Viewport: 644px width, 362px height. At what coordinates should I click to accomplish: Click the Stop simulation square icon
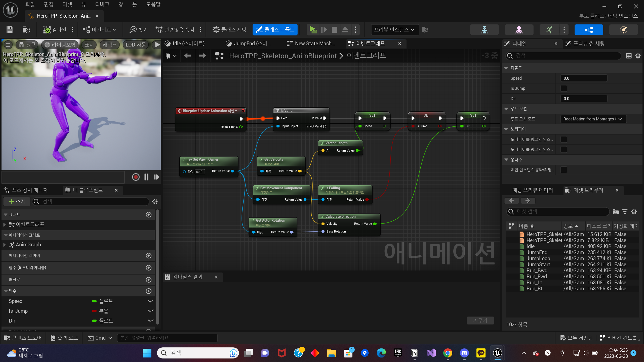point(334,30)
